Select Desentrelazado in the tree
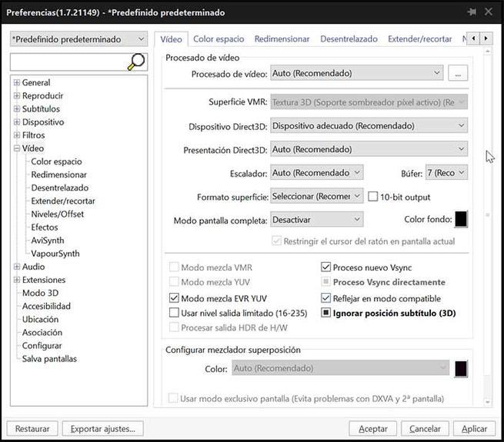Viewport: 504px width, 442px height. pos(60,188)
